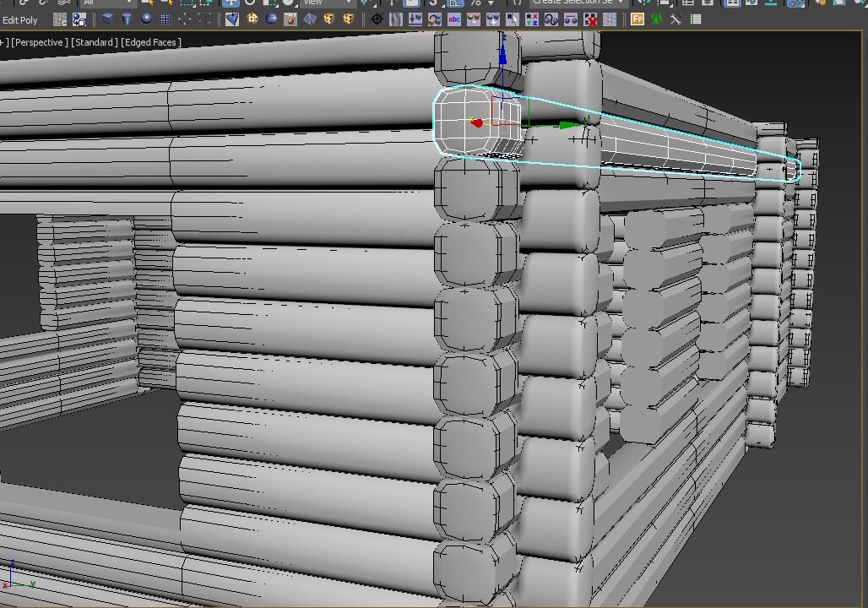
Task: Click the first yellow cube-array icon
Action: [329, 19]
